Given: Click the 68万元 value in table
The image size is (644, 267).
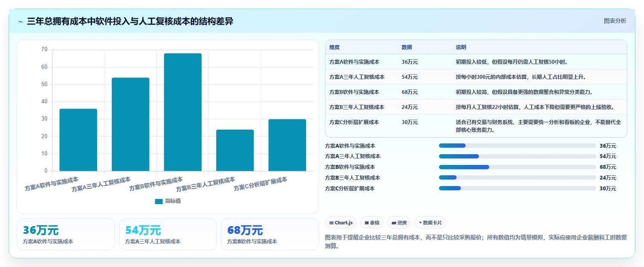Looking at the screenshot, I should (410, 92).
